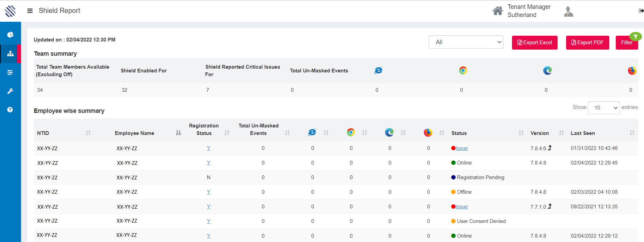Click the Export PDF button
The image size is (644, 242).
pos(587,42)
